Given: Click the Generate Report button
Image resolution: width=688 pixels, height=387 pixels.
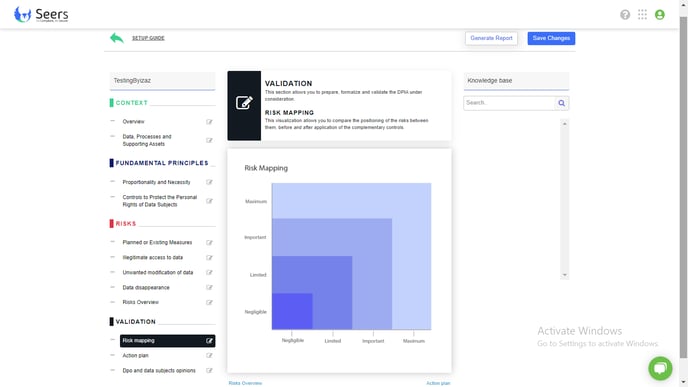Looking at the screenshot, I should 491,38.
